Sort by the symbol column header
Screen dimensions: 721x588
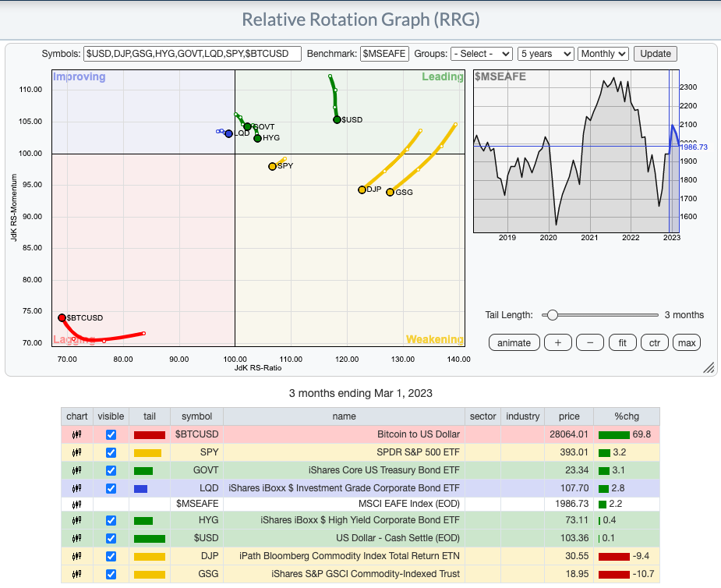[196, 416]
